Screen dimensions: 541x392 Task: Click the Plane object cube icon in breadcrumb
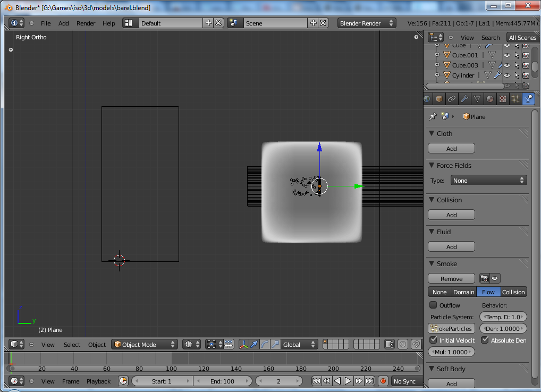(x=466, y=116)
